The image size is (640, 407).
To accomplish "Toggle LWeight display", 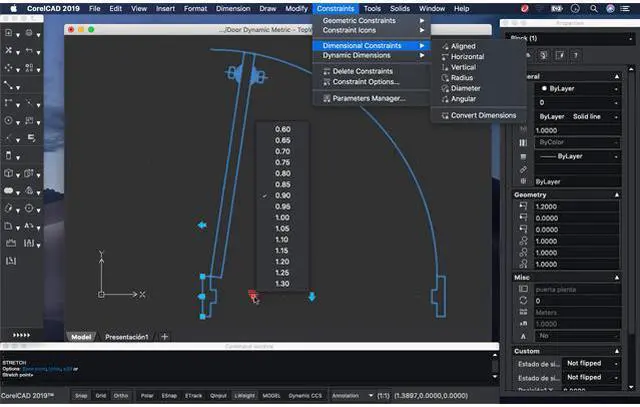I will tap(244, 396).
